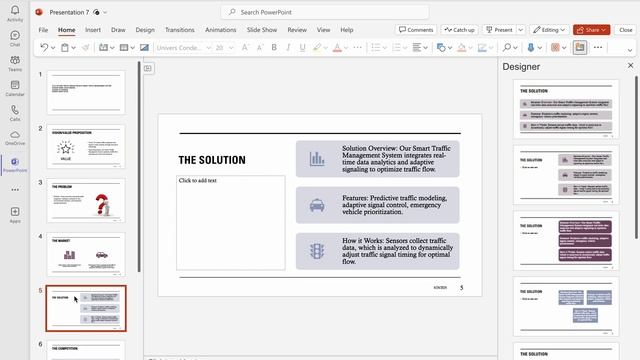
Task: Switch to the Transitions tab
Action: 180,30
